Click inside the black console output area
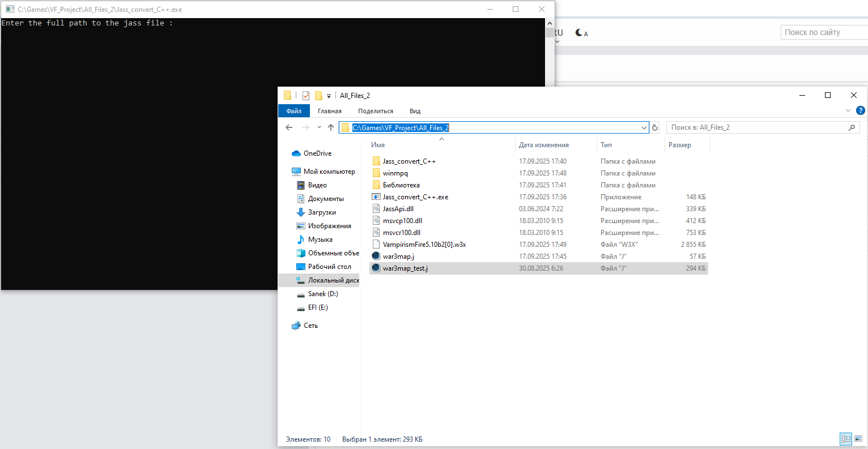This screenshot has width=868, height=449. [273, 154]
